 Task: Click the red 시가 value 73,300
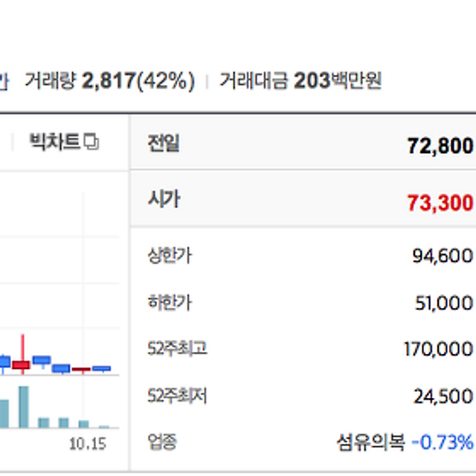pos(440,203)
